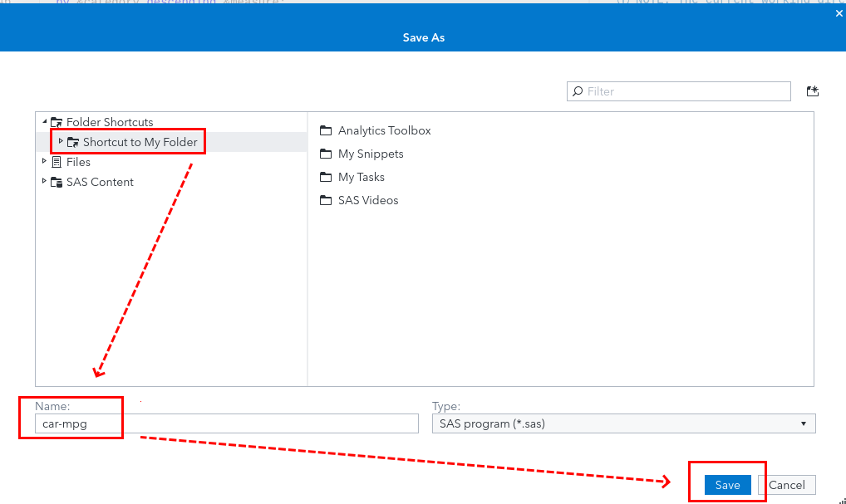Click the SAS Content folder icon
The width and height of the screenshot is (846, 504).
click(57, 182)
